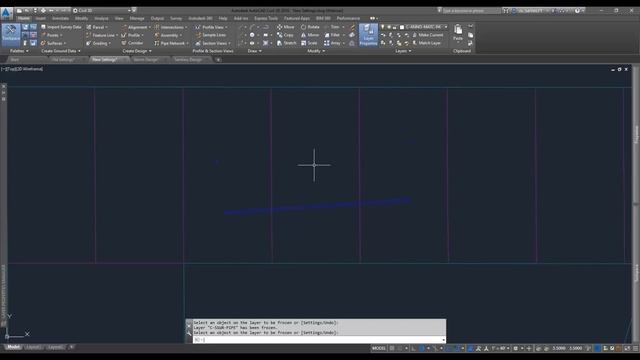Toggle ortho mode in status bar
Screen dimensions: 640x360
[x=414, y=348]
